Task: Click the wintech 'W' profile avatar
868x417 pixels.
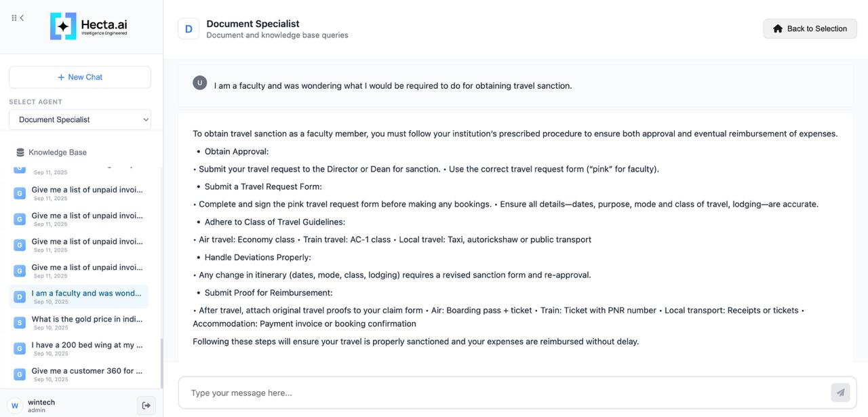Action: coord(15,405)
